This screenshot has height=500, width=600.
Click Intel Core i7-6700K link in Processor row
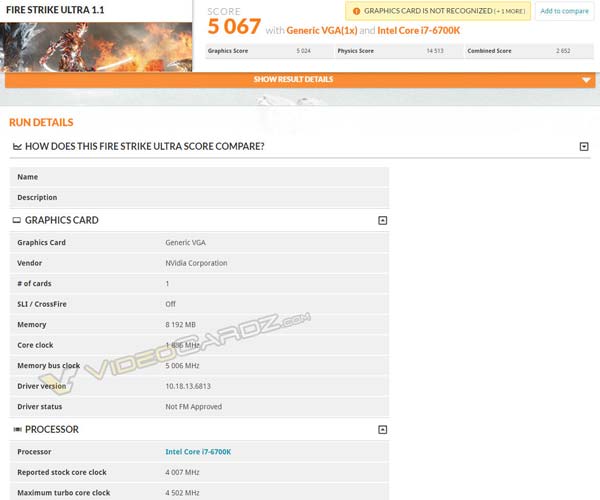(x=198, y=452)
